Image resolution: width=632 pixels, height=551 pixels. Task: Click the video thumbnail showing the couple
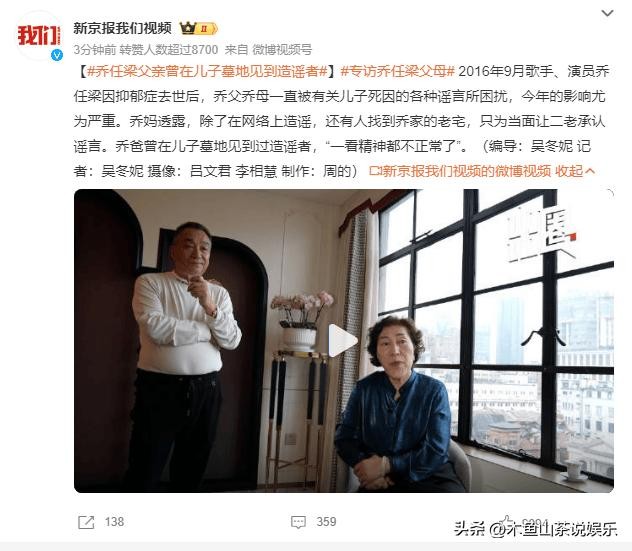(344, 341)
